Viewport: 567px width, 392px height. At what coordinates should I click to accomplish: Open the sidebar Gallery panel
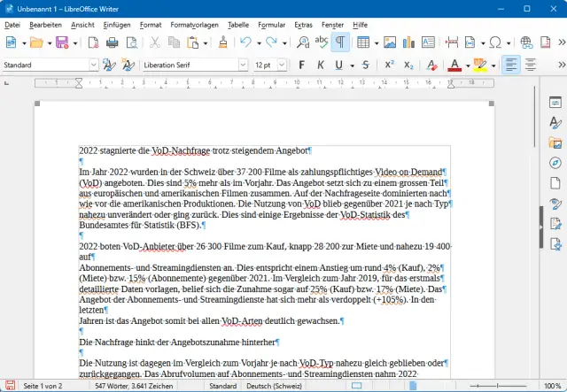pyautogui.click(x=555, y=142)
